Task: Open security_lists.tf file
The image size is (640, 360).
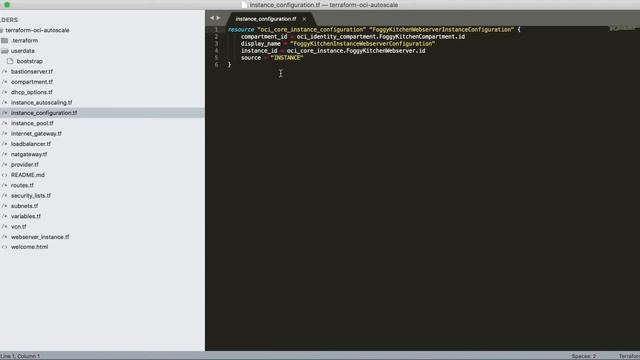Action: click(31, 196)
